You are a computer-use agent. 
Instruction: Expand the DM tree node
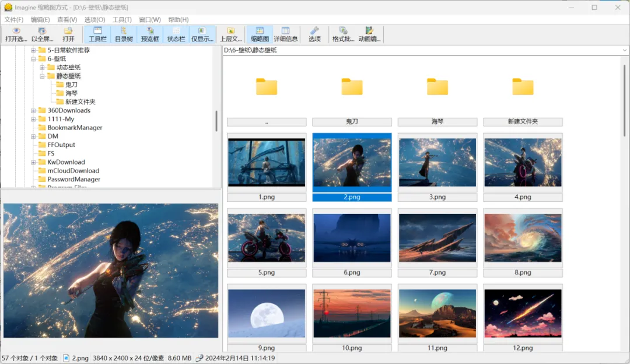click(33, 136)
